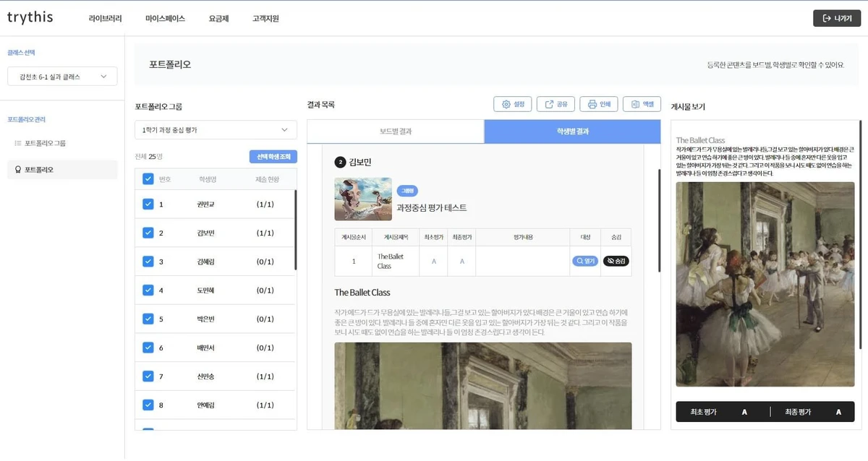This screenshot has height=461, width=868.
Task: Uncheck the checkbox for student number 5
Action: point(148,319)
